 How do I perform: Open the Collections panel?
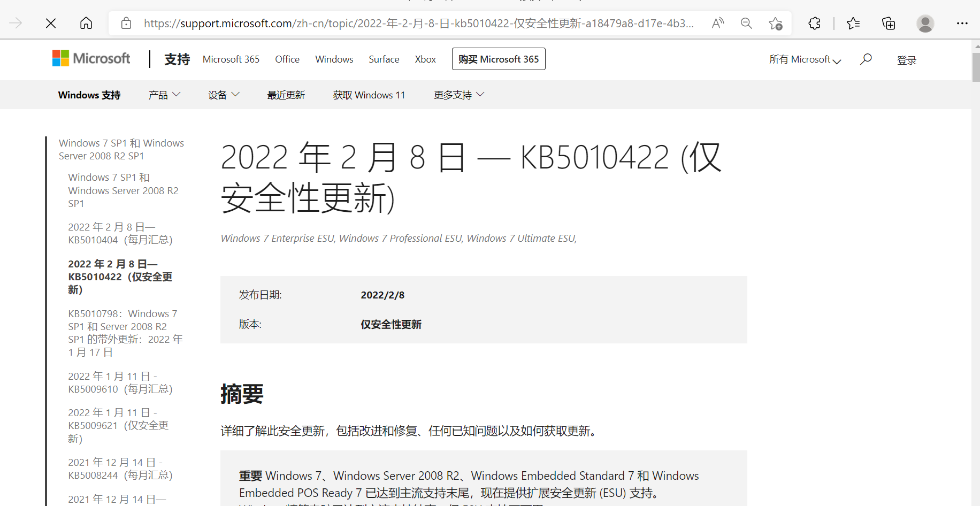point(889,23)
